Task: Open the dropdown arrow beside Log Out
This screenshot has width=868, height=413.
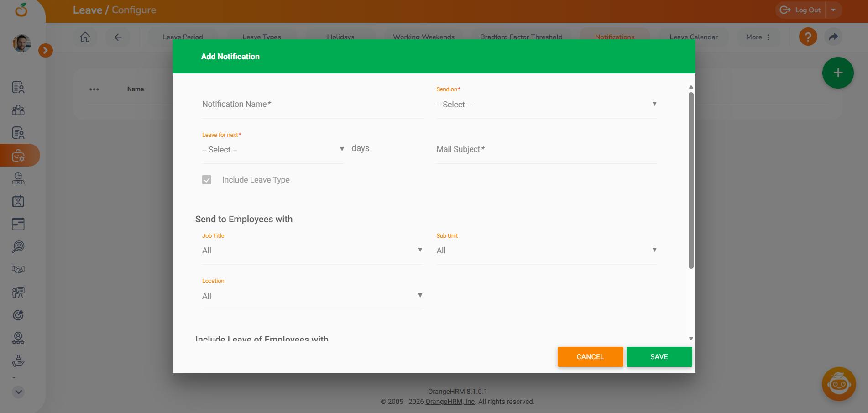Action: tap(833, 10)
